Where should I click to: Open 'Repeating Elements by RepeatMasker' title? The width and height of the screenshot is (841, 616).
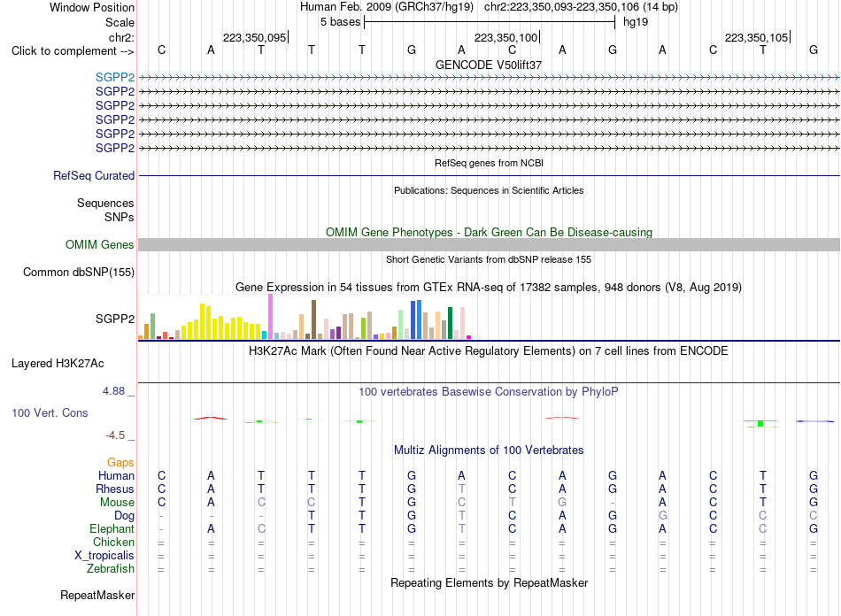(x=489, y=582)
